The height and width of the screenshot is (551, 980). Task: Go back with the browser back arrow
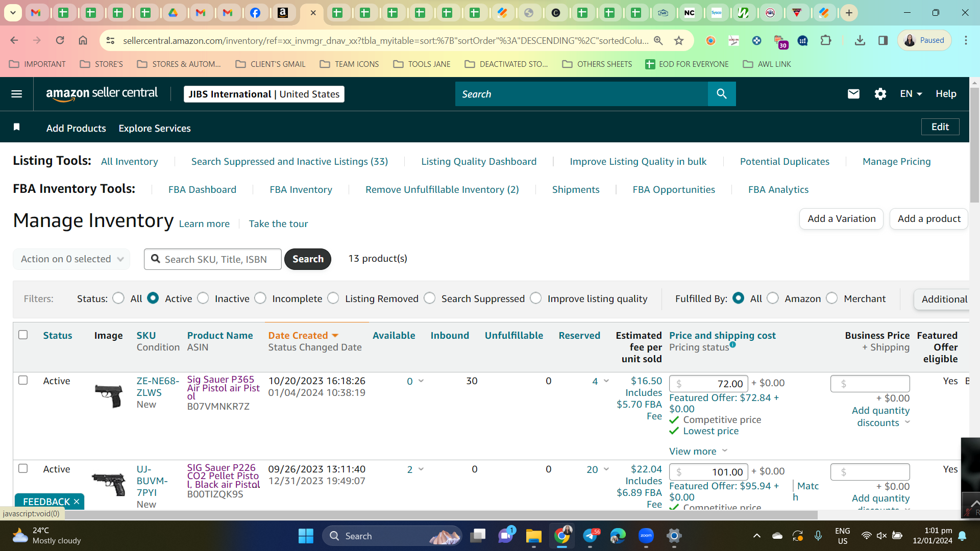[x=14, y=40]
